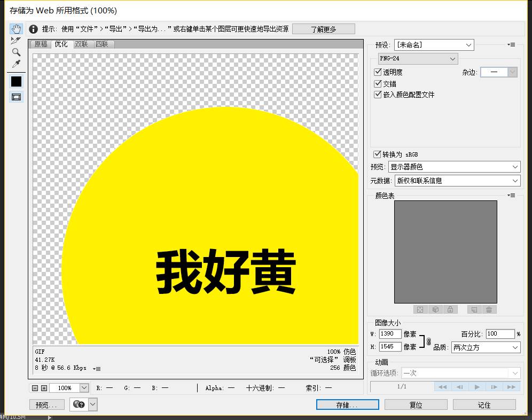The height and width of the screenshot is (420, 532).
Task: Toggle the 交错 checkbox
Action: [x=378, y=83]
